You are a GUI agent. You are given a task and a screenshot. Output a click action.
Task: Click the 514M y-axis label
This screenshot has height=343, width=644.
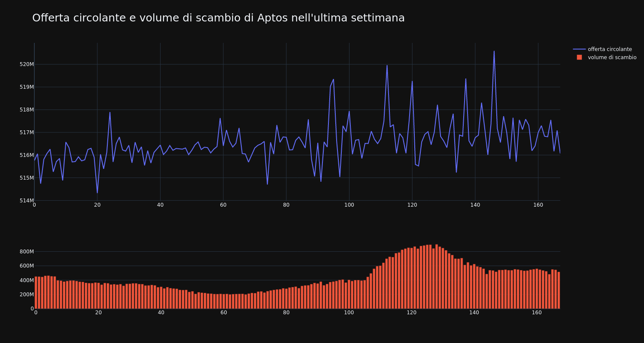click(26, 201)
